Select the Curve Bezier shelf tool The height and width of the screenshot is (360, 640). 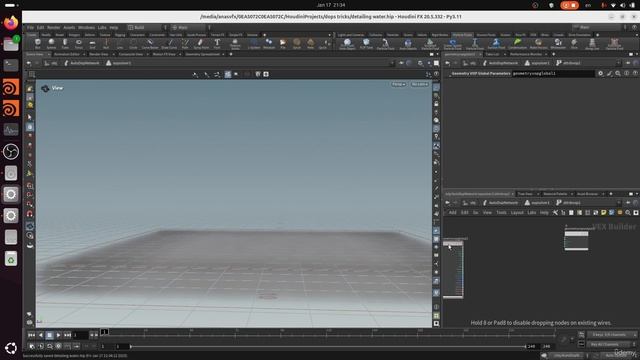click(150, 44)
